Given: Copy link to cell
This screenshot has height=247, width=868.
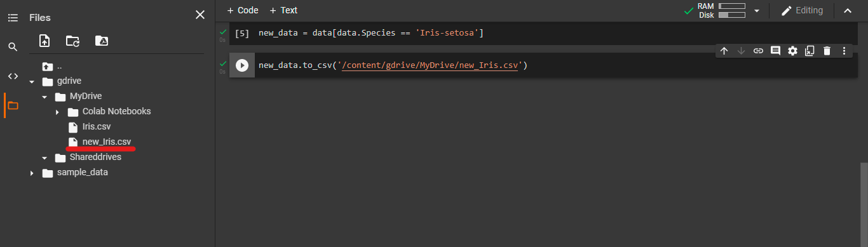Looking at the screenshot, I should point(758,51).
